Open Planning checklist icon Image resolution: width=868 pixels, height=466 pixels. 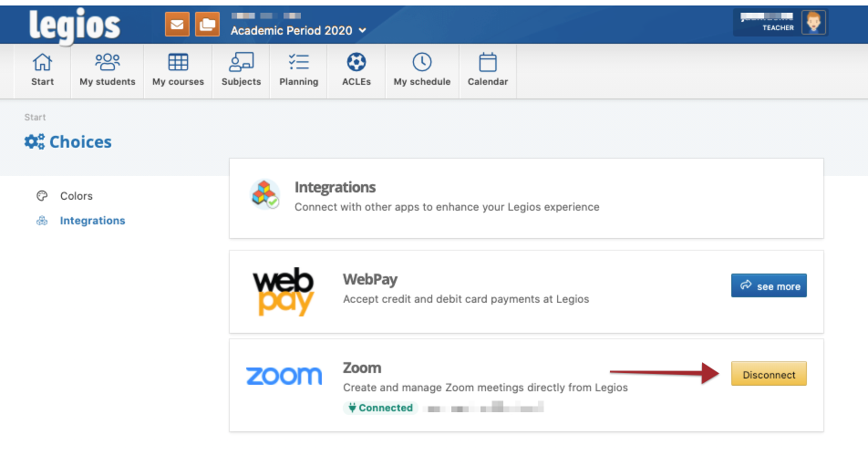coord(298,70)
